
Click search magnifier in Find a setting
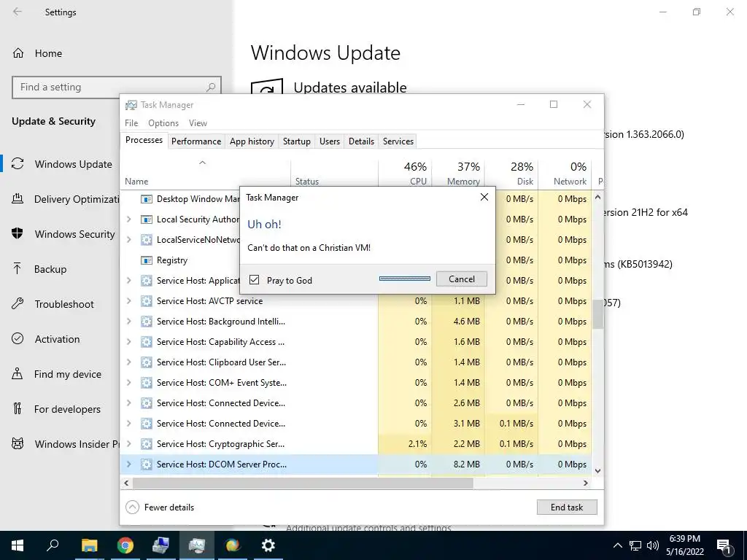click(211, 87)
